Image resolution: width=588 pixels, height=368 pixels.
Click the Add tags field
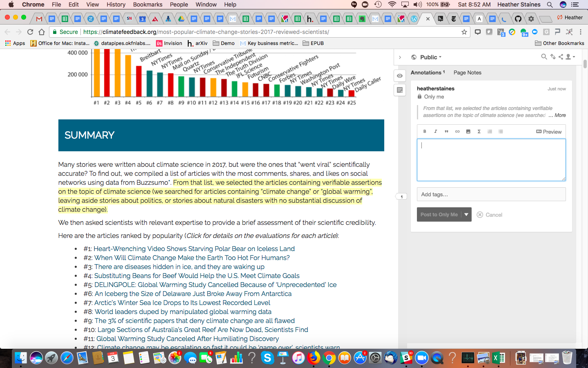point(491,194)
